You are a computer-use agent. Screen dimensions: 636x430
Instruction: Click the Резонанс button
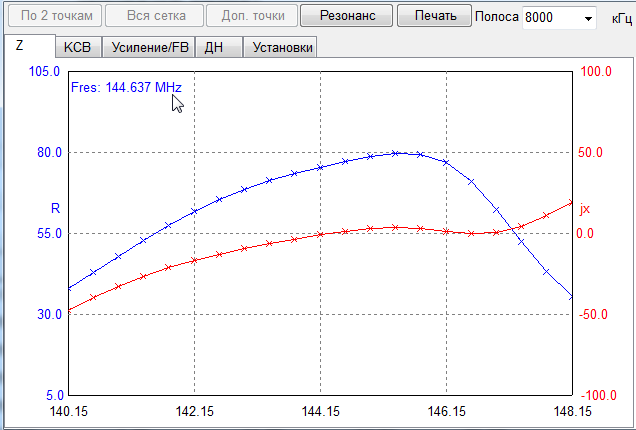pyautogui.click(x=346, y=16)
